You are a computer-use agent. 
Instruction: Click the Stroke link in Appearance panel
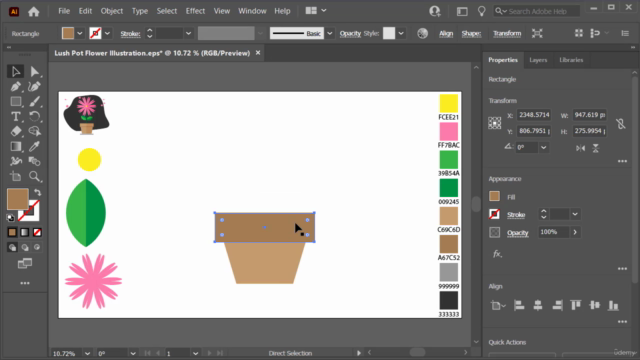tap(516, 215)
